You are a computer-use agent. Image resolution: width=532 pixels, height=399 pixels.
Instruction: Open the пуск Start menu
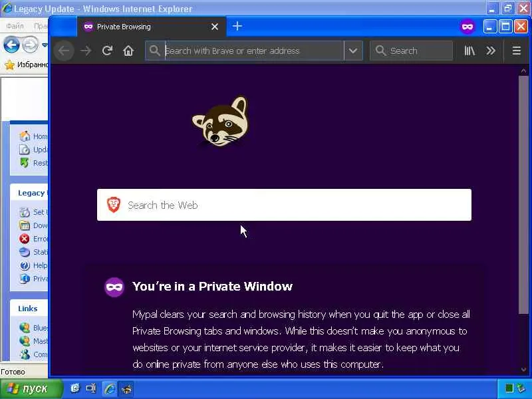click(31, 389)
